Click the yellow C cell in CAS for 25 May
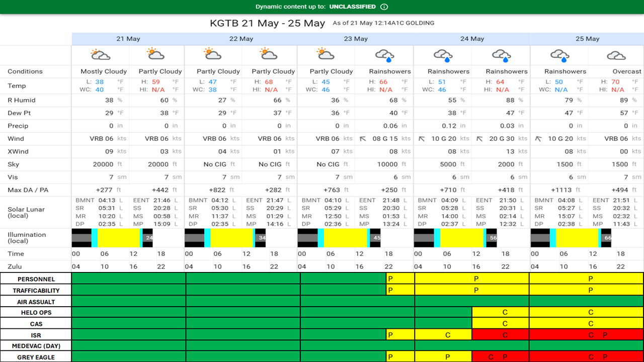 (x=586, y=324)
